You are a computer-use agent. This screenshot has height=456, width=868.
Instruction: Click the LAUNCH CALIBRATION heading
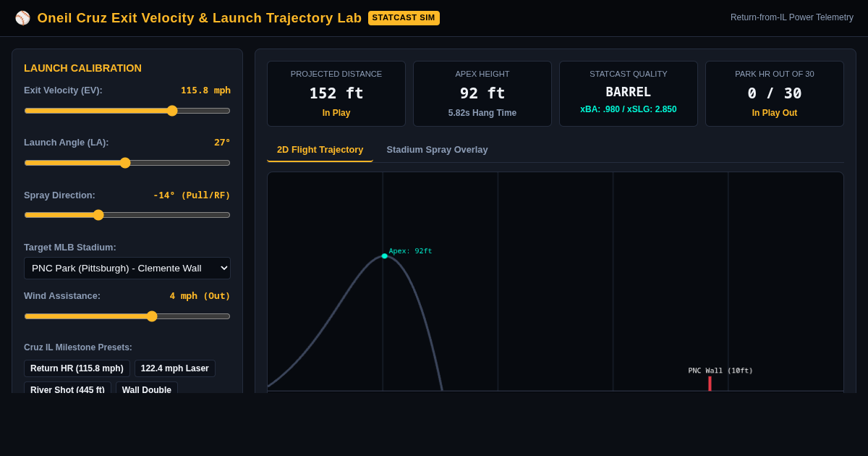tap(82, 68)
